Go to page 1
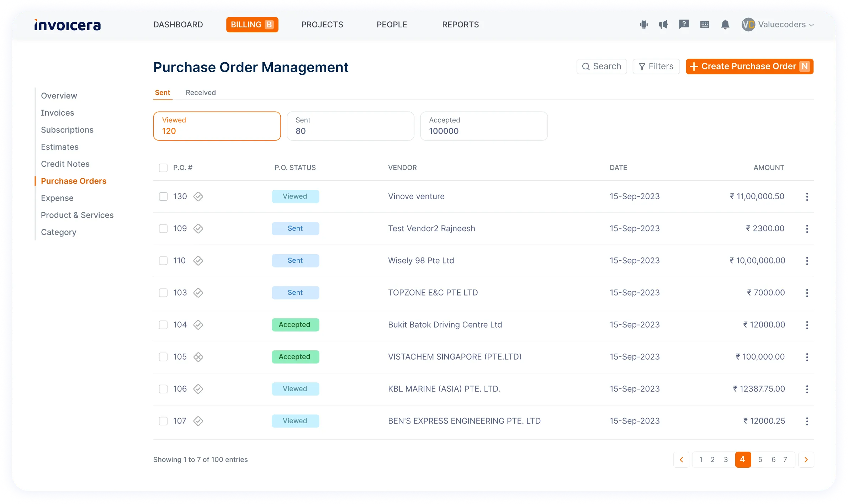Screen dimensions: 848x504 pyautogui.click(x=701, y=460)
